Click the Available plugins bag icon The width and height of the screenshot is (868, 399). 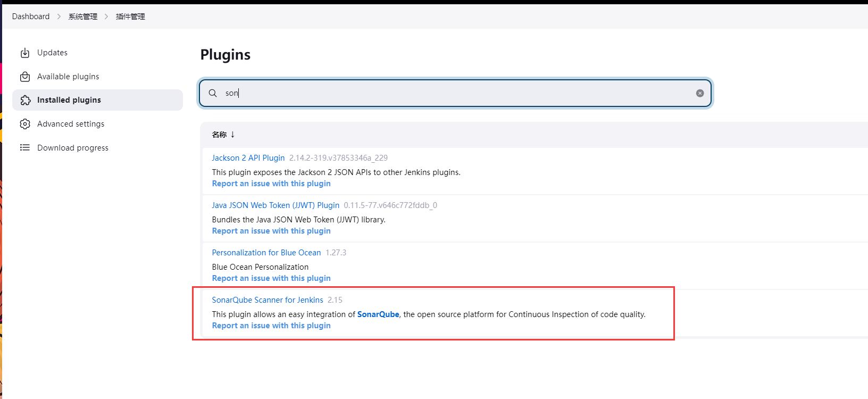coord(25,77)
